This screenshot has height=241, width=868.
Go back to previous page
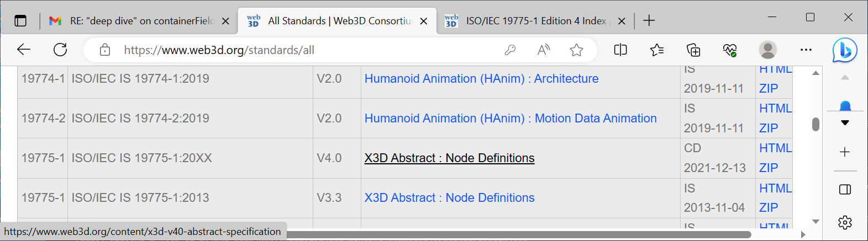(24, 50)
